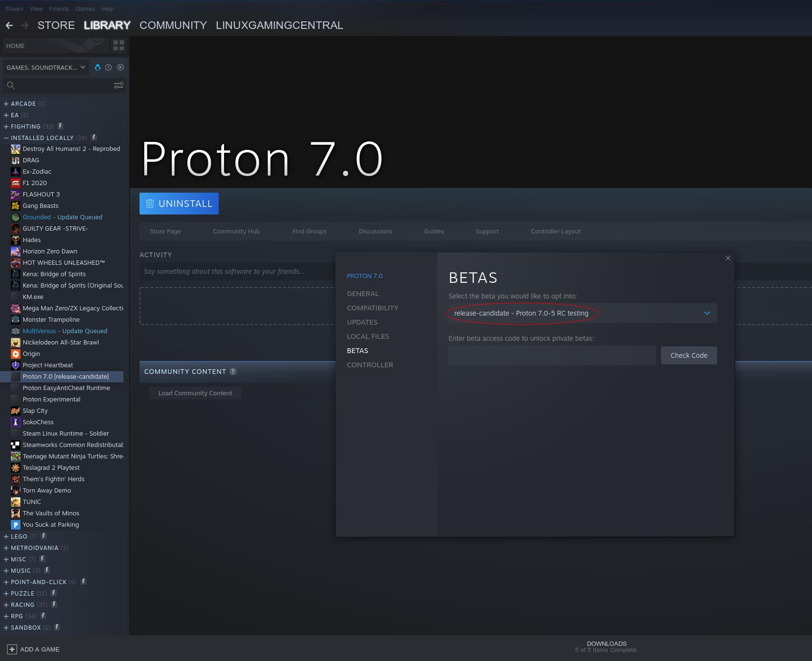The height and width of the screenshot is (661, 812).
Task: Open the Steam menu
Action: (14, 9)
